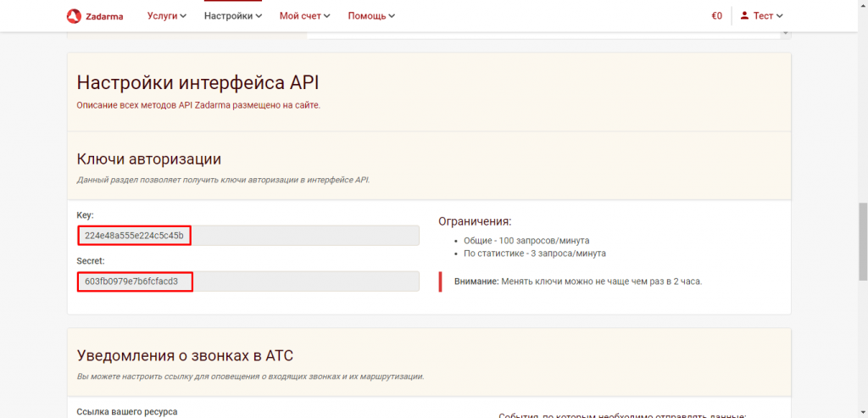
Task: Click the 'По статистике - 3 запроса/минута' item
Action: pyautogui.click(x=535, y=254)
